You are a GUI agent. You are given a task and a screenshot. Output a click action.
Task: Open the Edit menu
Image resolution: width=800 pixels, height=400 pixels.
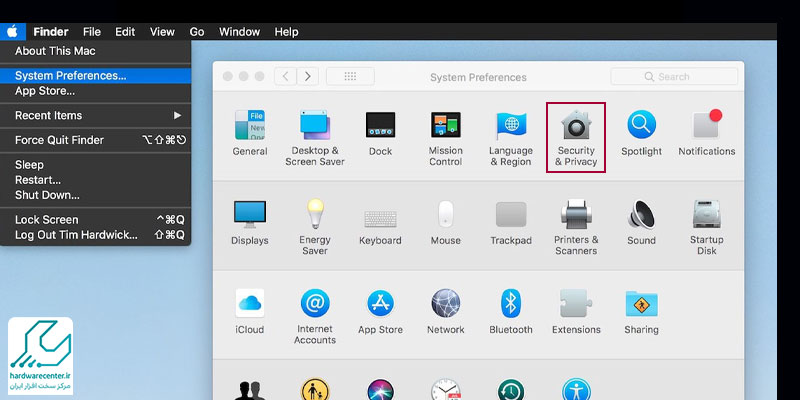click(x=125, y=32)
